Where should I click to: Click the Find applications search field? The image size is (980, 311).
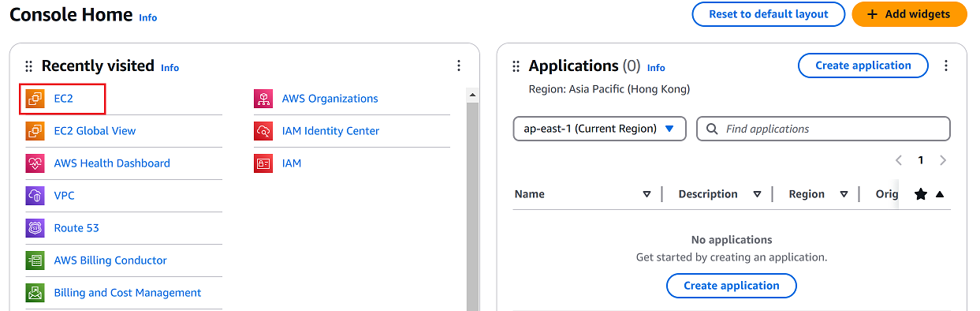click(823, 129)
